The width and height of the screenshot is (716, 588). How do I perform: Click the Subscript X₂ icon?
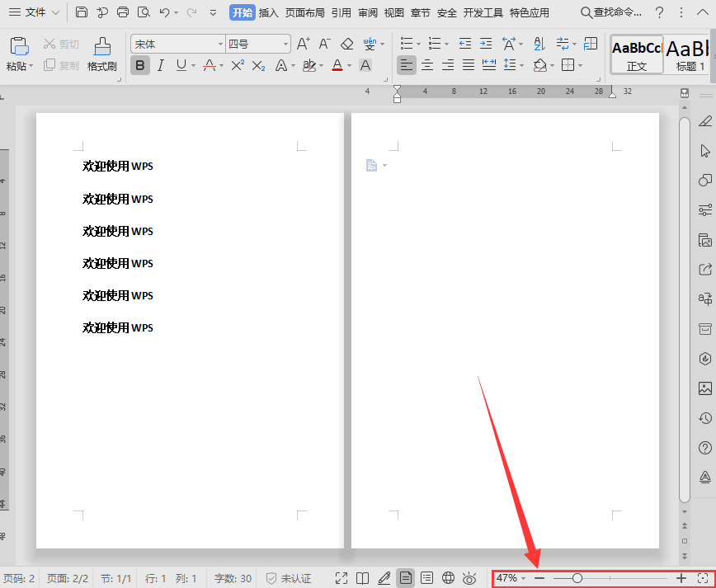click(x=258, y=66)
